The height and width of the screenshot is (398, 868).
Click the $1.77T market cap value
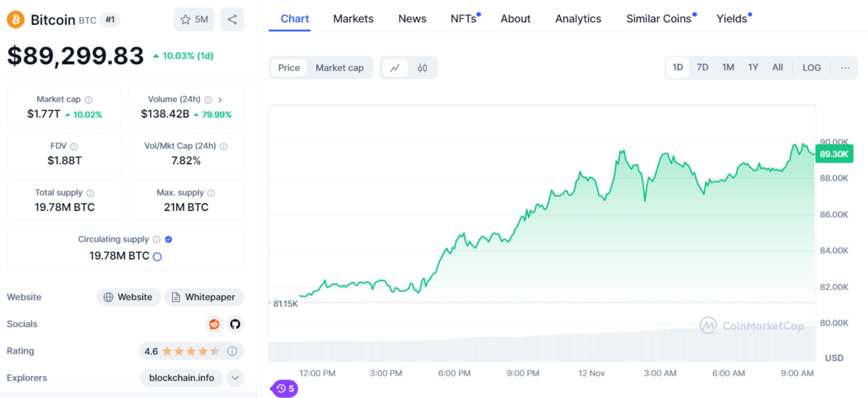(44, 114)
